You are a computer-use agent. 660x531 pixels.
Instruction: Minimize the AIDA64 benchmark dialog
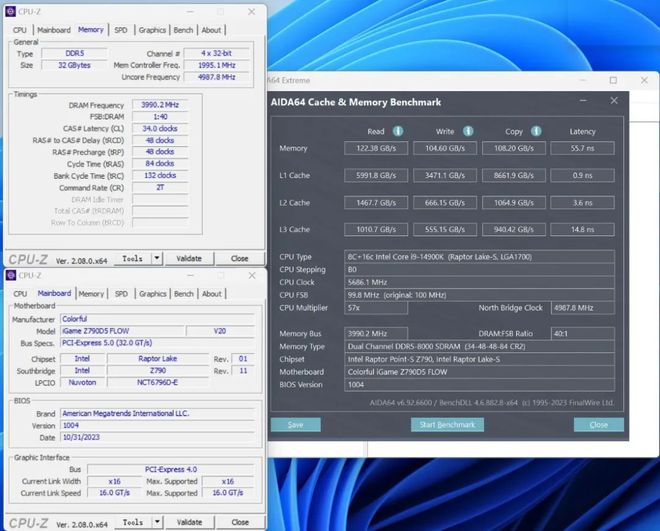pos(583,101)
